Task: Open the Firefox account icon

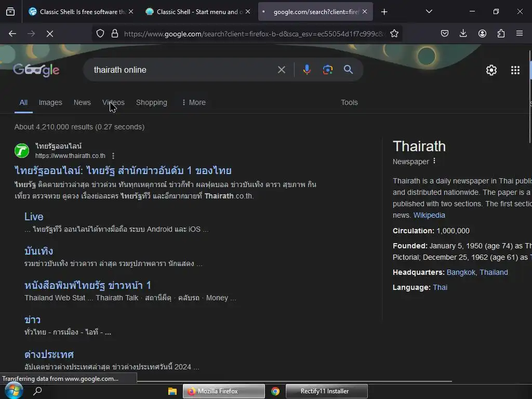Action: (x=482, y=34)
